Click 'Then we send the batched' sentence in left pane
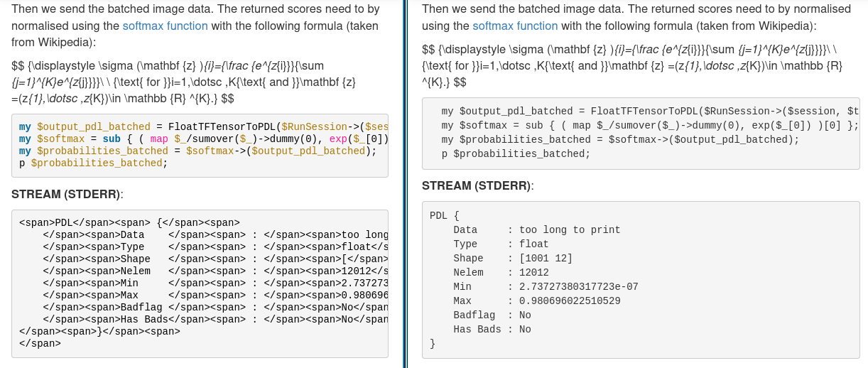868x368 pixels. pyautogui.click(x=195, y=26)
